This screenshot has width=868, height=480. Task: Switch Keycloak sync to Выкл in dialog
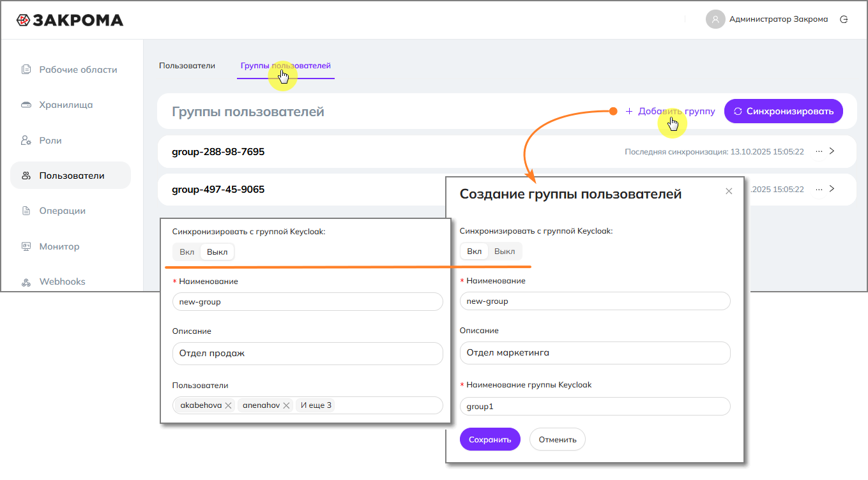click(x=505, y=251)
